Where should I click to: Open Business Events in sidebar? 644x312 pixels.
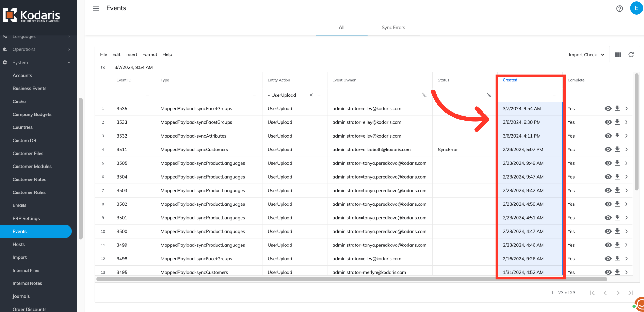point(29,88)
